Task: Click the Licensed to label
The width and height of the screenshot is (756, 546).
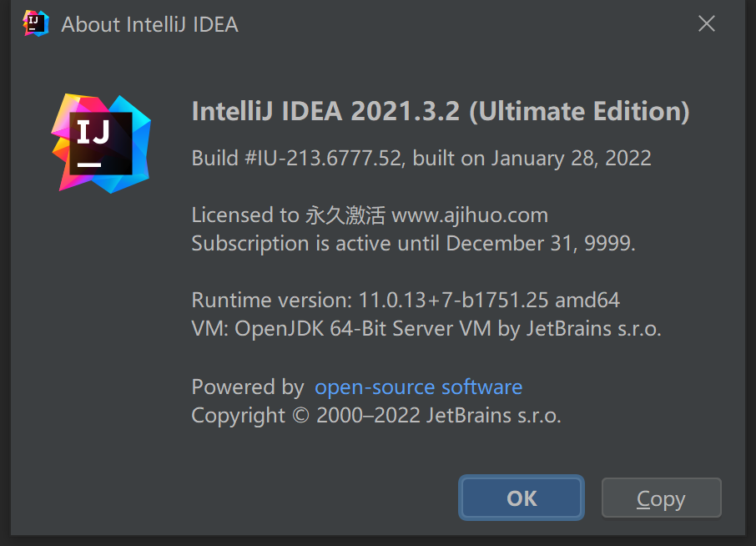Action: 244,215
